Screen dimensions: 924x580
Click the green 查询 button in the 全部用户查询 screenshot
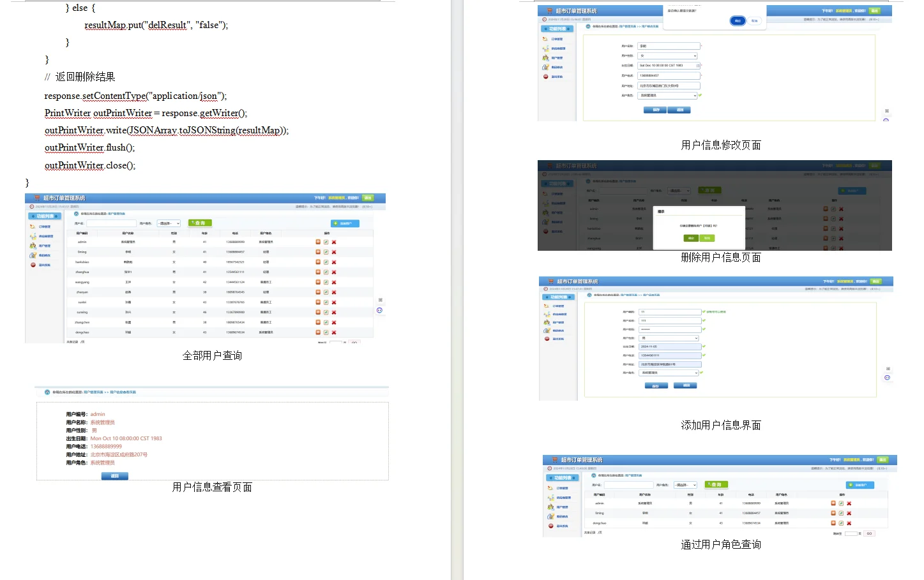(199, 223)
